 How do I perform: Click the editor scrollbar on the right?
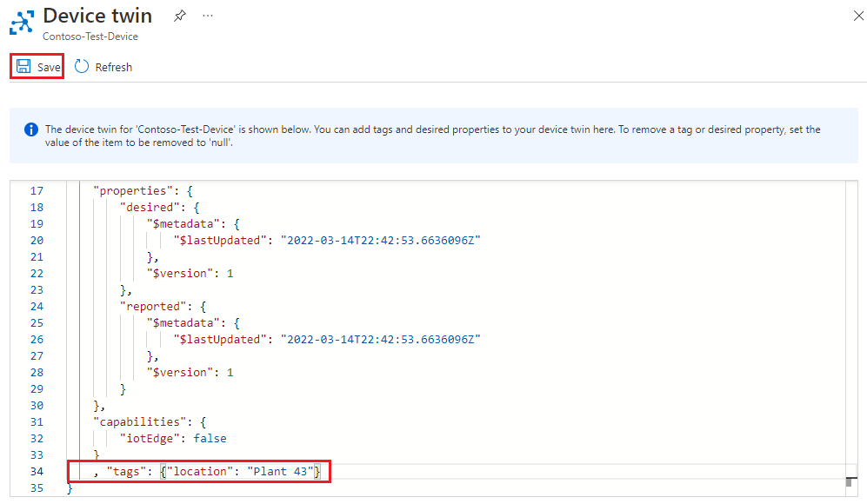850,330
